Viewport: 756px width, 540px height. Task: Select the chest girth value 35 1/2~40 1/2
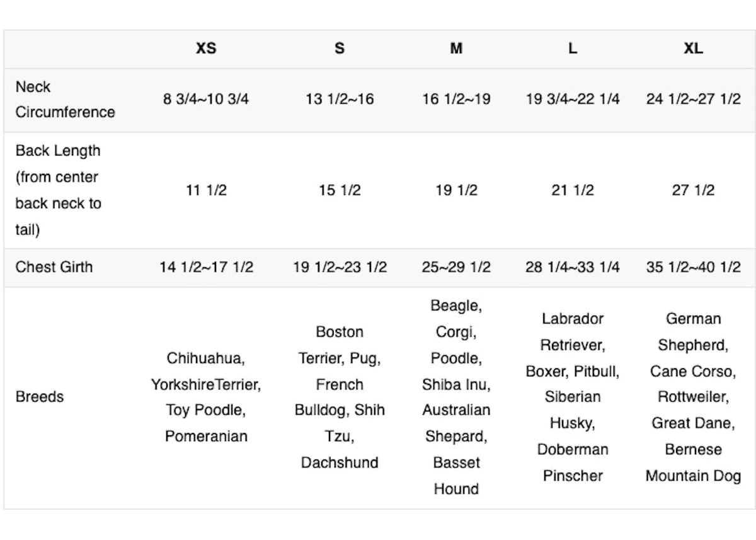point(693,267)
